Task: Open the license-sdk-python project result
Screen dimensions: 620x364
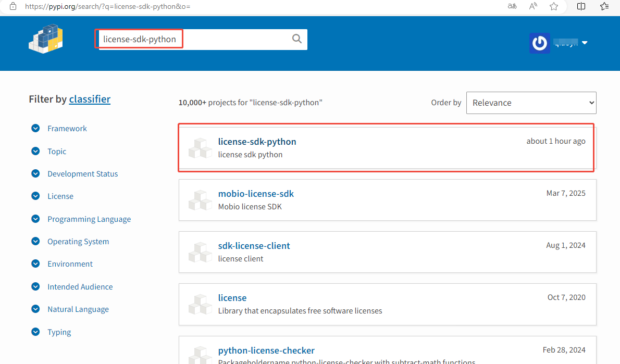Action: coord(257,142)
